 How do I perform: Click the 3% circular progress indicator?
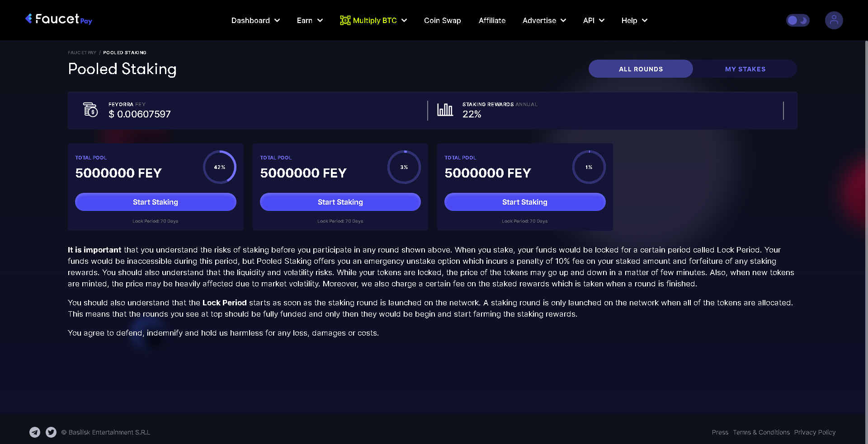[404, 167]
